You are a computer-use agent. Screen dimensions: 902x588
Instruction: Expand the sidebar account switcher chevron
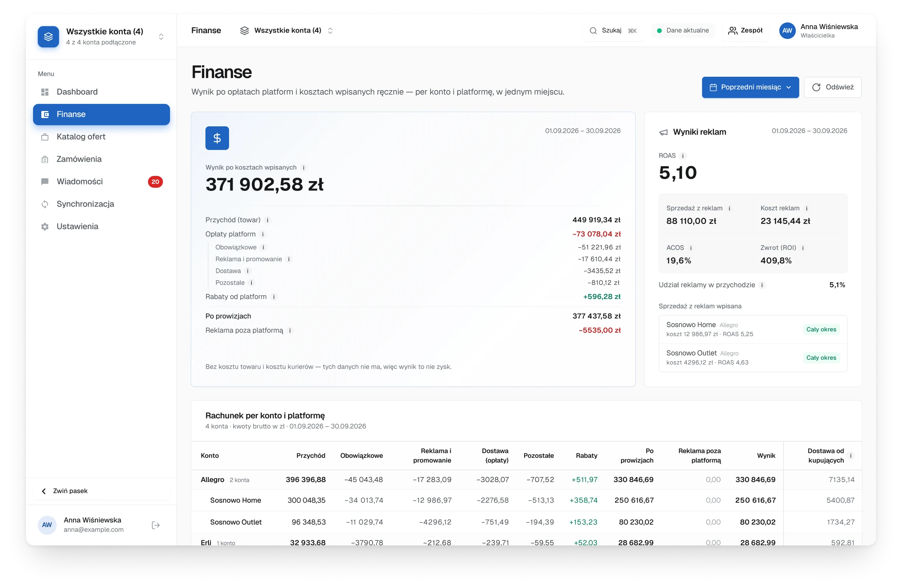[x=161, y=37]
